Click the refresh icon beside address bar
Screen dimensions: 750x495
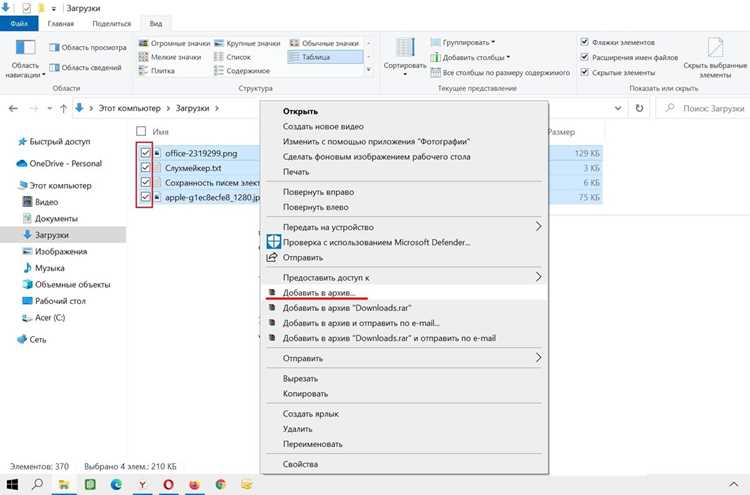click(639, 108)
